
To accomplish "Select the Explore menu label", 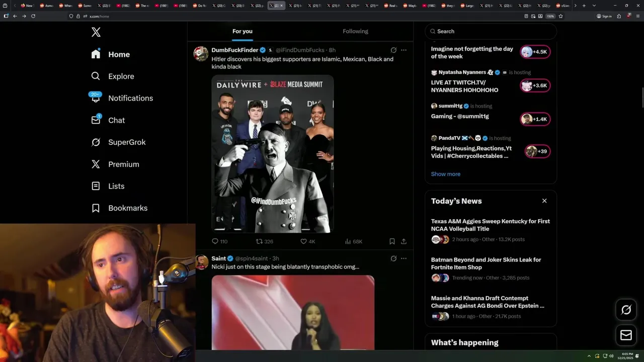I will (x=121, y=76).
